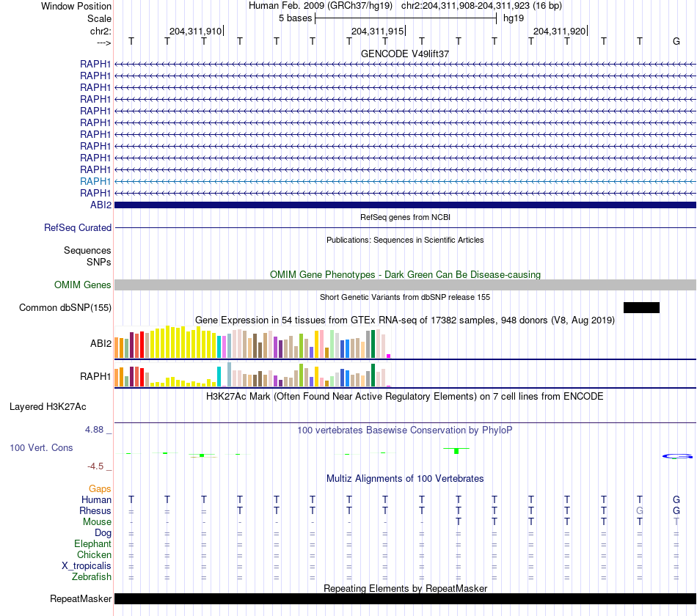Open the RefSeq Curated track label
697x616 pixels.
(x=78, y=227)
